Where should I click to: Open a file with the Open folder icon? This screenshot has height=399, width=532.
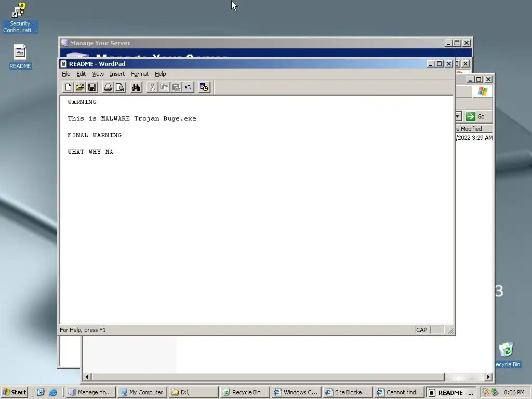coord(79,87)
